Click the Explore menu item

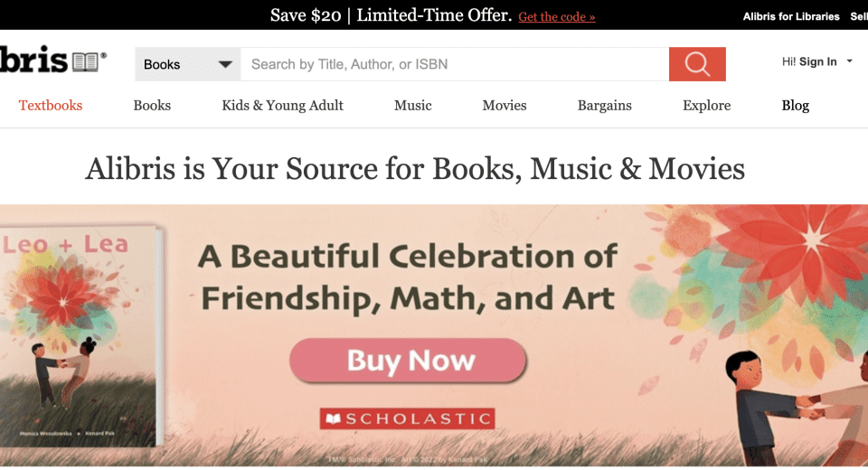pyautogui.click(x=706, y=106)
